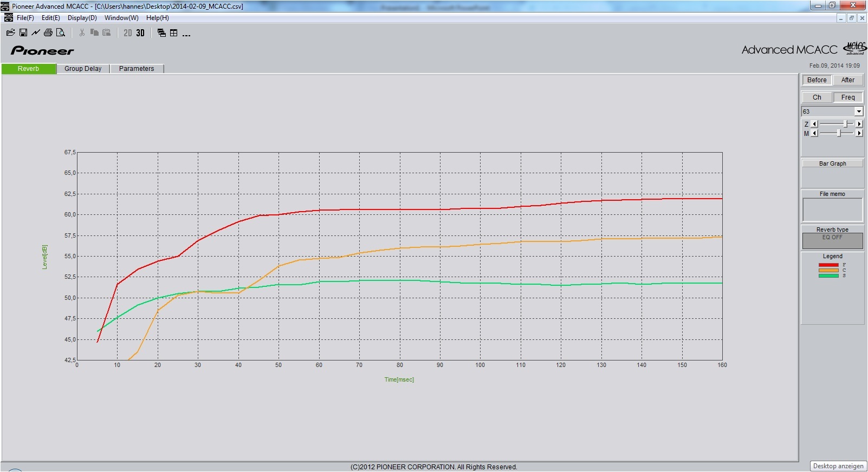Switch to 2D graph view
868x472 pixels.
click(x=128, y=33)
